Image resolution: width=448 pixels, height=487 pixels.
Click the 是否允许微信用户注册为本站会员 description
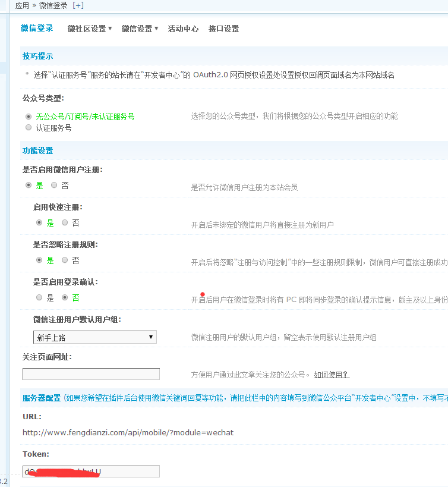(x=244, y=187)
